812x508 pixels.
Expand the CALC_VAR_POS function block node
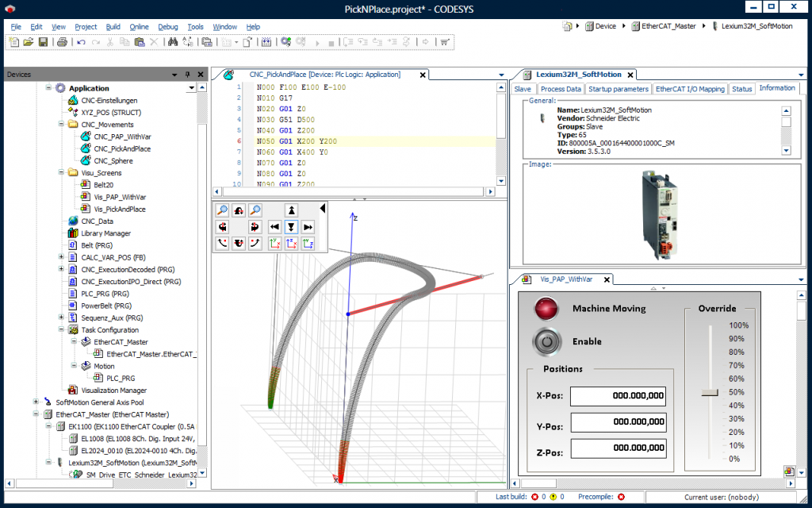pos(61,257)
